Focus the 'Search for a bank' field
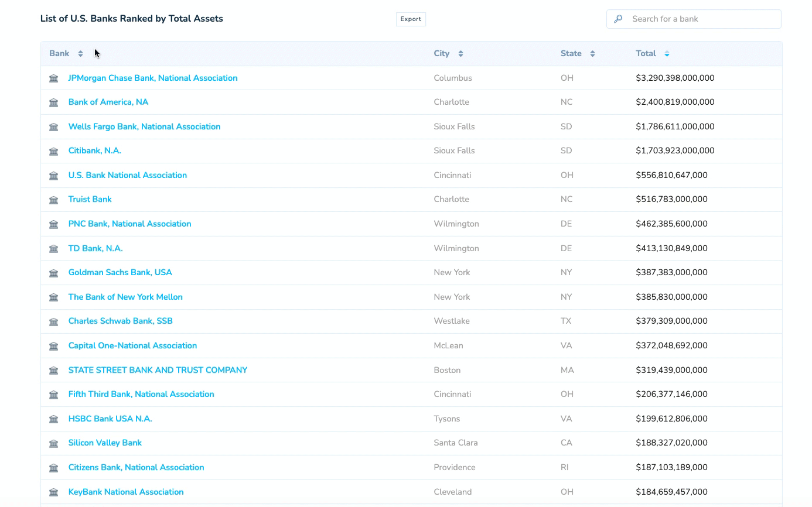 [x=694, y=19]
